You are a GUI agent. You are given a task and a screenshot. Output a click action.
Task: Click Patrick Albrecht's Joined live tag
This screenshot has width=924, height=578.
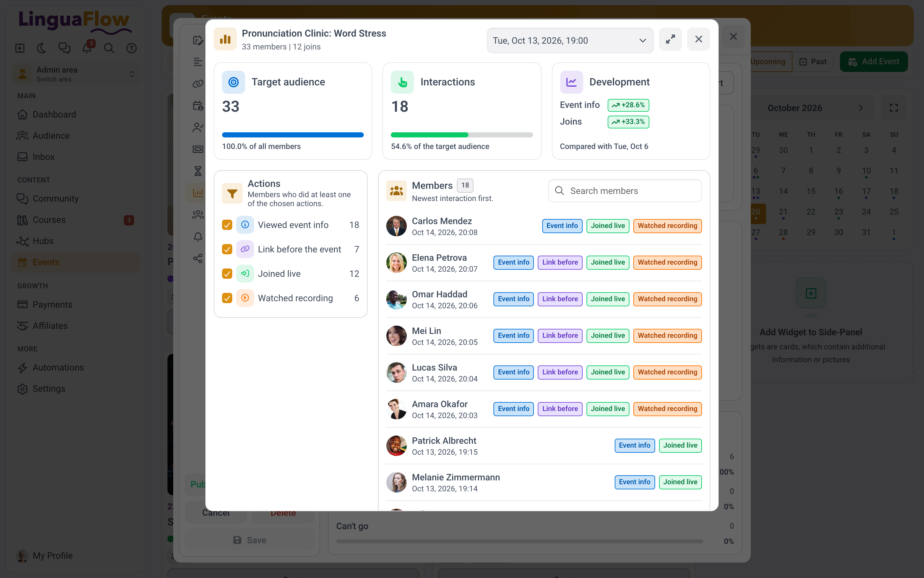680,445
